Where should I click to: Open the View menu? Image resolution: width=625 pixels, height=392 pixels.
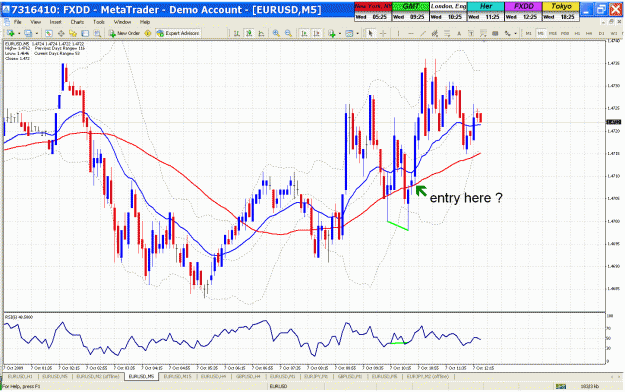(x=35, y=22)
